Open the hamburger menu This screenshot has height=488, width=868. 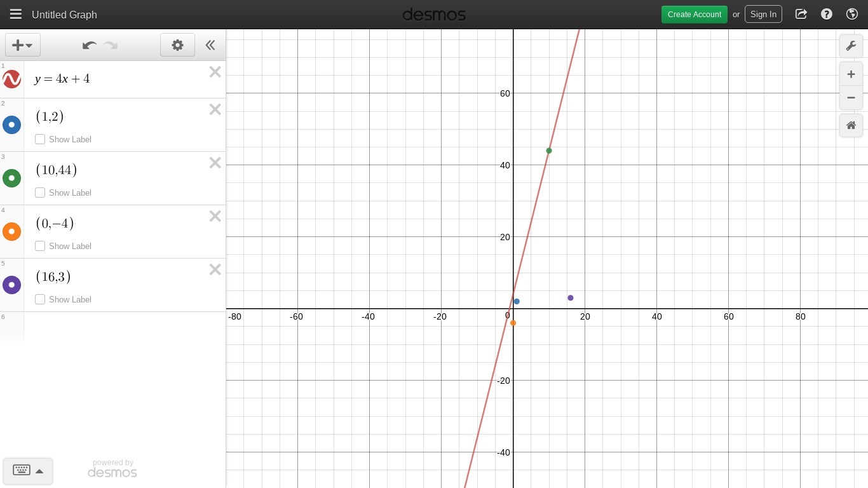click(x=16, y=14)
